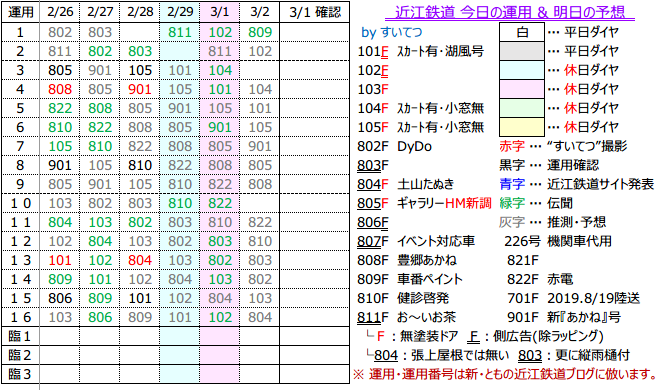The width and height of the screenshot is (667, 390).
Task: Click green 806 in row 16 under 2/27
Action: [x=100, y=317]
